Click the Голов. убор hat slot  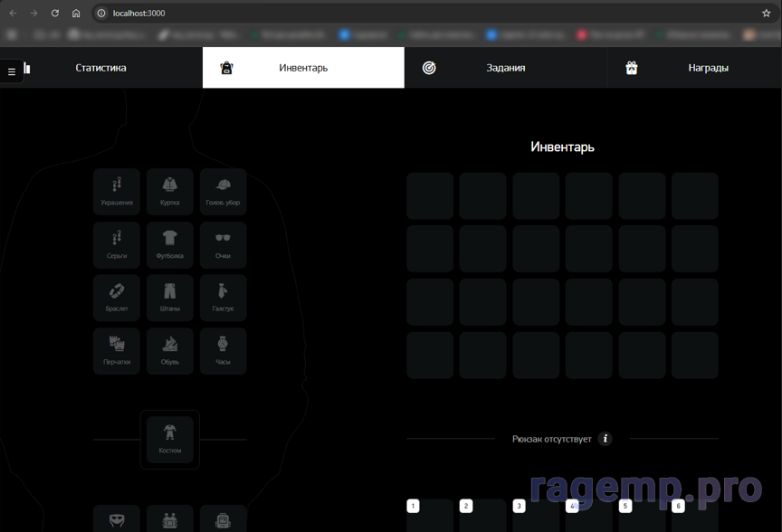[x=223, y=192]
